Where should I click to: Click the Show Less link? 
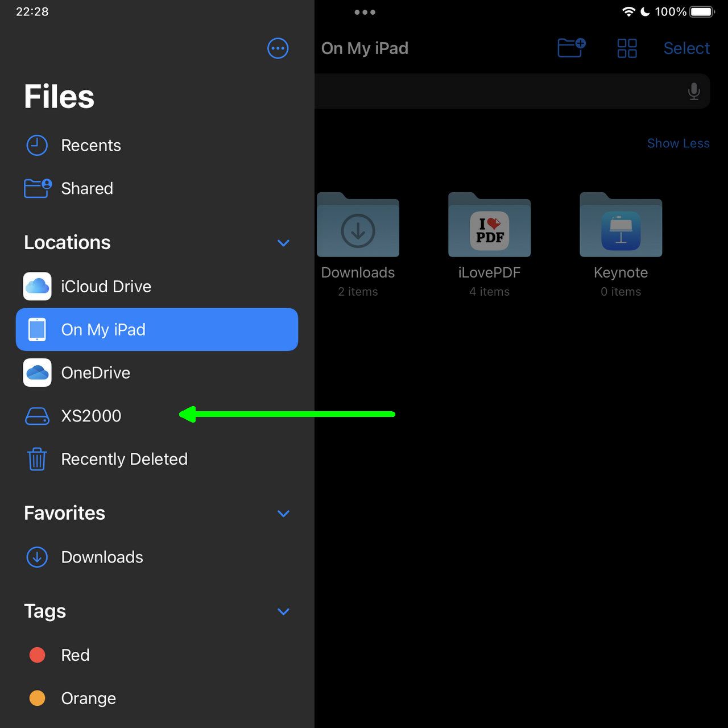click(678, 143)
